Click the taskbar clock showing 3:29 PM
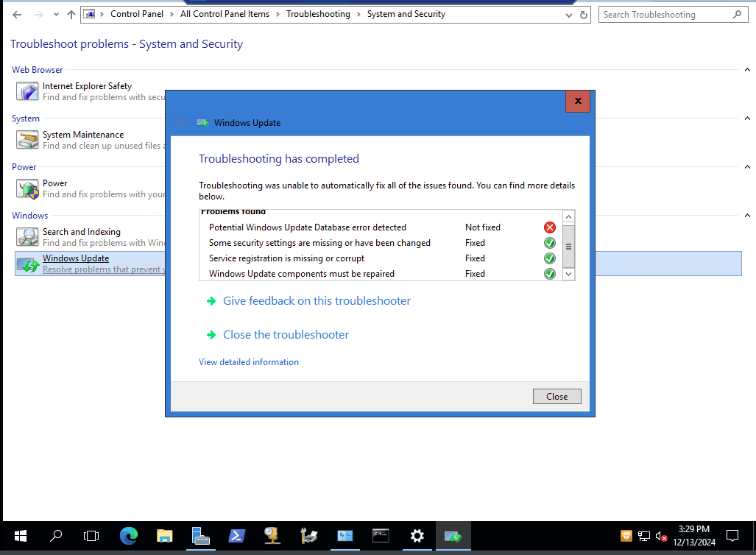 tap(694, 536)
